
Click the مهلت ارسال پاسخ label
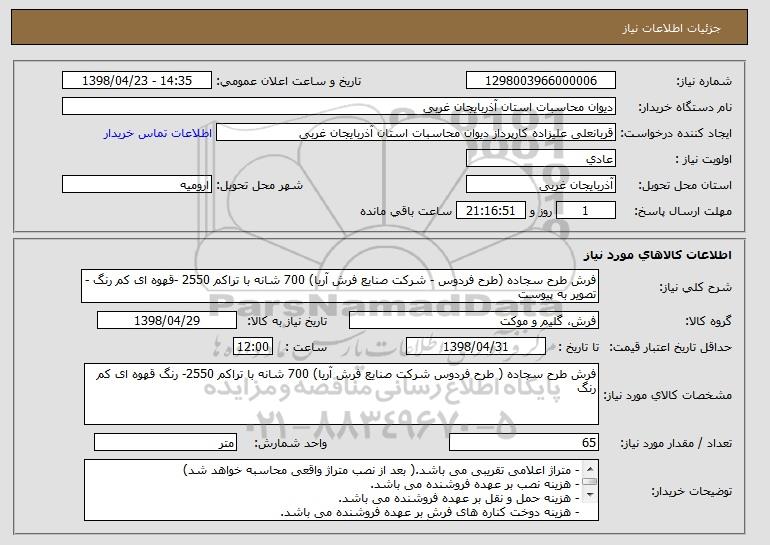pyautogui.click(x=683, y=211)
